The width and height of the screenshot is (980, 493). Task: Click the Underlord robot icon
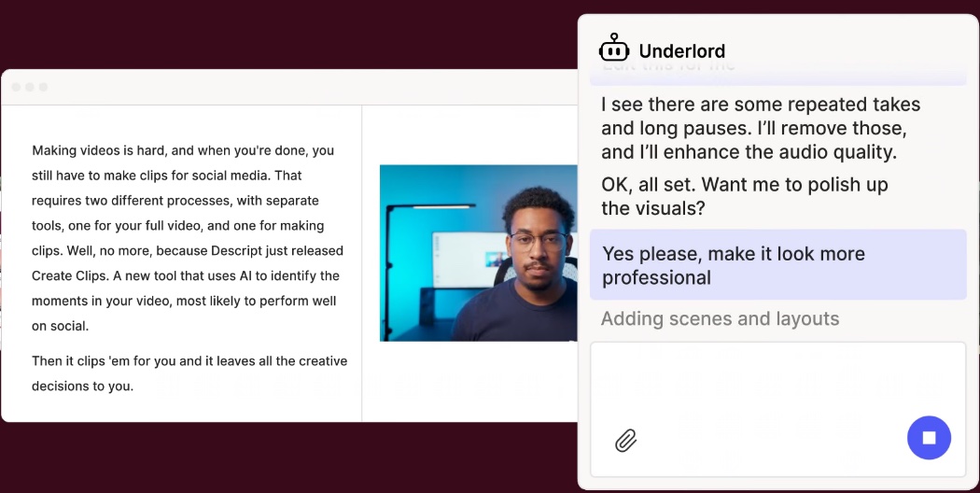click(614, 49)
